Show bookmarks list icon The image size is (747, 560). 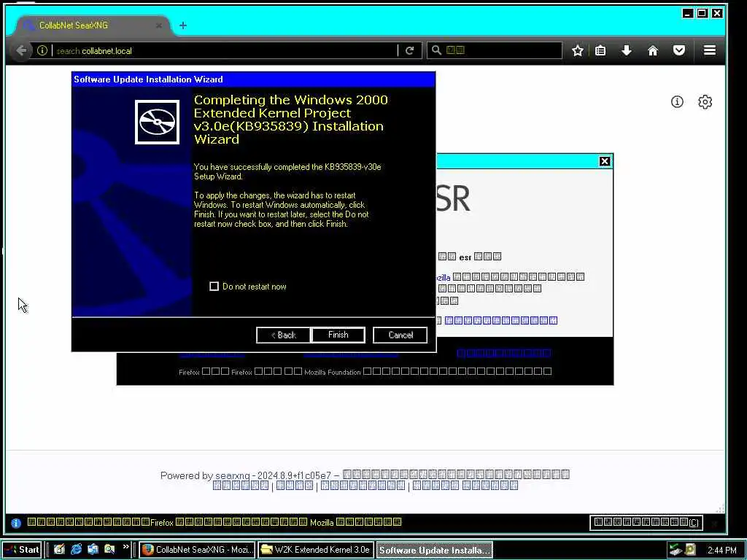coord(600,50)
